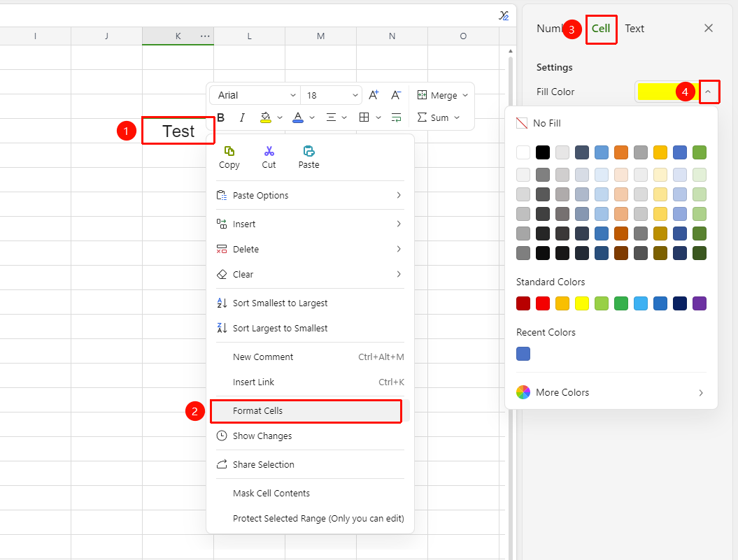
Task: Switch to the Text tab
Action: coord(634,29)
